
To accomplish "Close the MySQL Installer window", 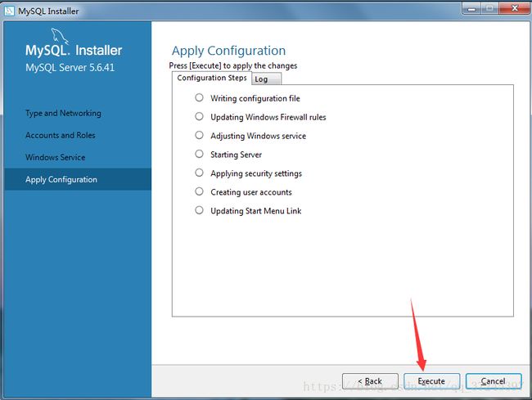I will [514, 8].
